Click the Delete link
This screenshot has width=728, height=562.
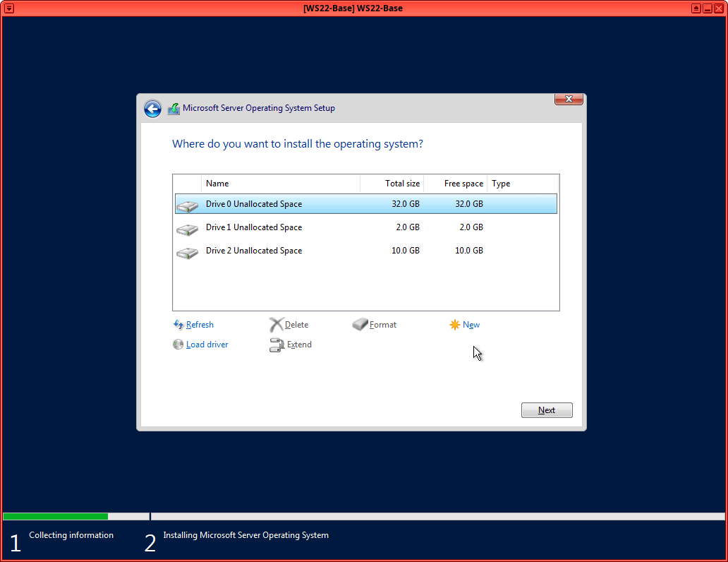[297, 325]
